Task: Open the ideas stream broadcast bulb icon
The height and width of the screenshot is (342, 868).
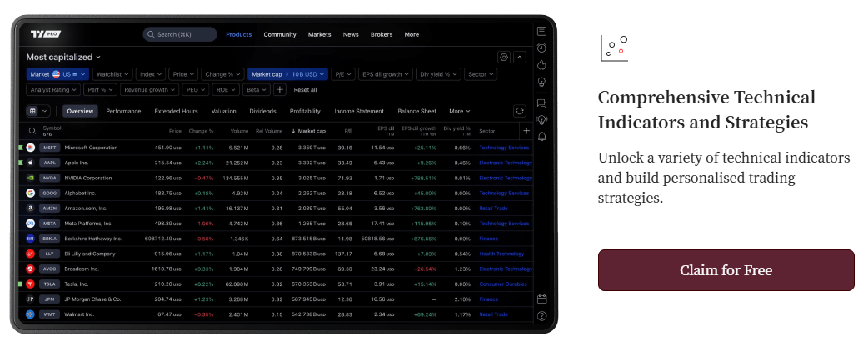Action: (x=542, y=120)
